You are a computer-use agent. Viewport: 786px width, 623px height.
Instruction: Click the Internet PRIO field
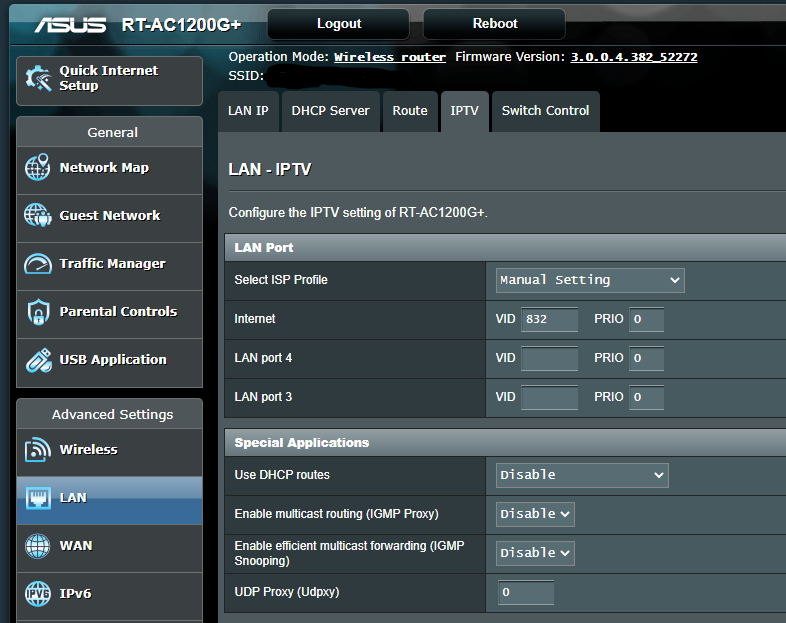[x=646, y=319]
